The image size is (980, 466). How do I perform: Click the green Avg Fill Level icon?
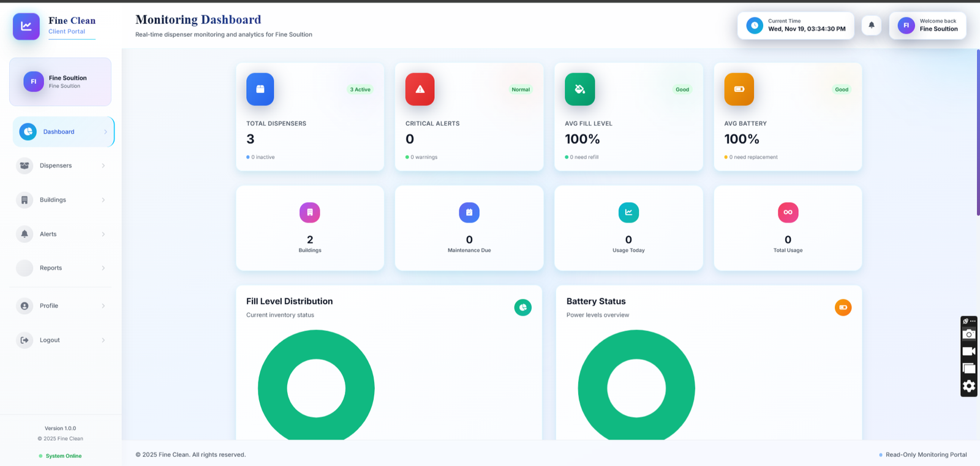click(x=579, y=89)
